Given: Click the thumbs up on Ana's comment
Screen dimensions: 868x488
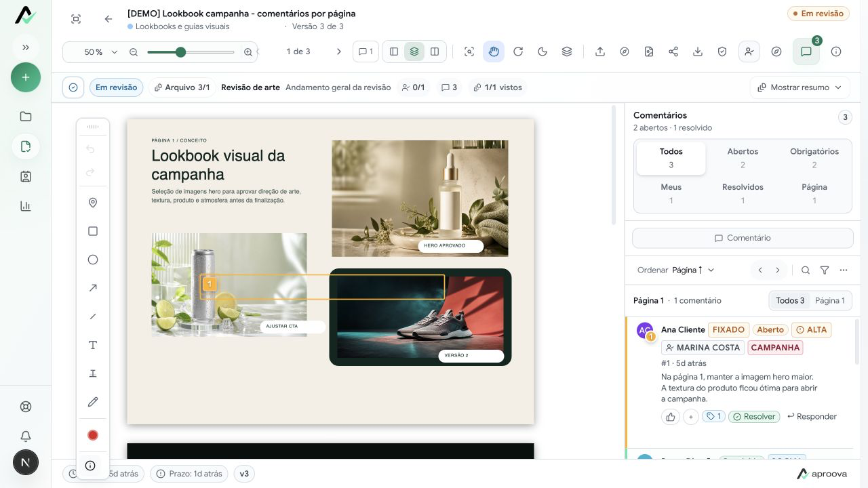Looking at the screenshot, I should coord(671,417).
